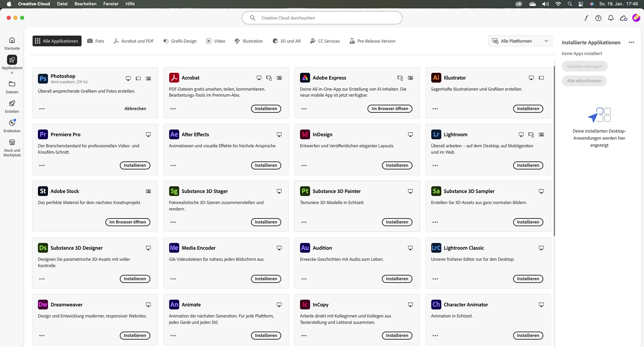This screenshot has width=644, height=347.
Task: Switch to the Grafik-Design category tab
Action: pyautogui.click(x=180, y=41)
